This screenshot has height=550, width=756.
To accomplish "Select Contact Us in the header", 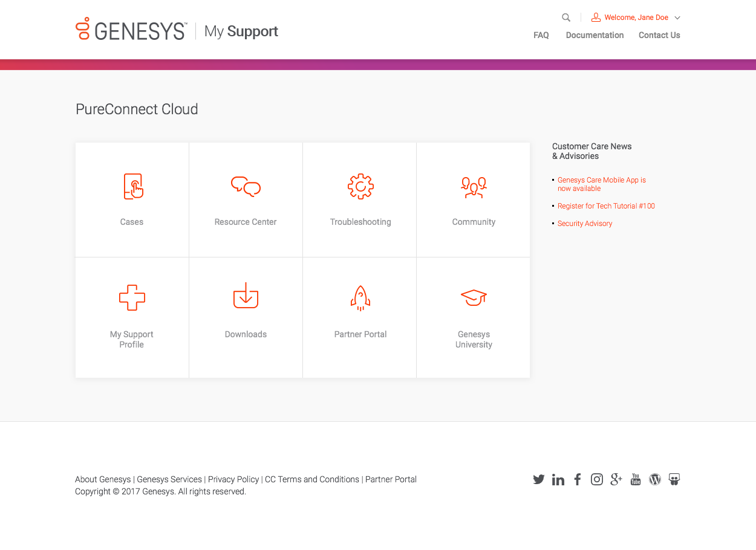I will coord(659,35).
